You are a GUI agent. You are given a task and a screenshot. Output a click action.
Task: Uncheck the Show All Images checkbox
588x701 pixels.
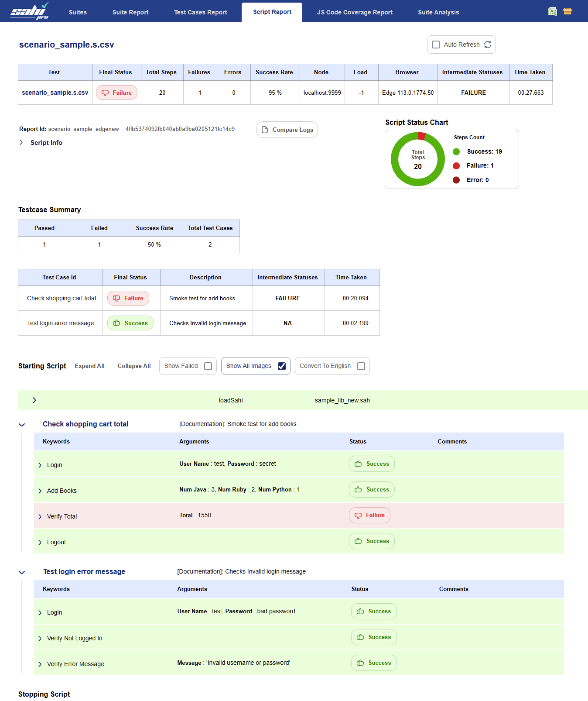pos(282,366)
